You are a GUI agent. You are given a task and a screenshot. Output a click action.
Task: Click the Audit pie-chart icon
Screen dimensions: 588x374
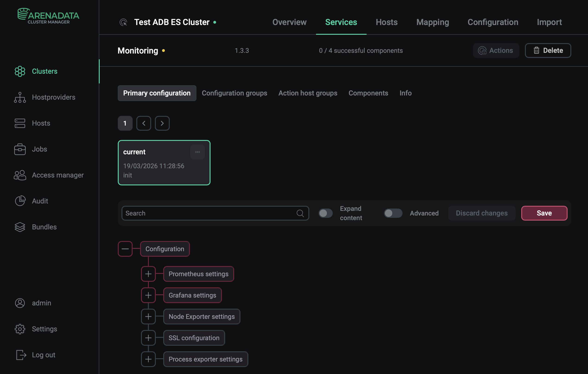coord(20,201)
